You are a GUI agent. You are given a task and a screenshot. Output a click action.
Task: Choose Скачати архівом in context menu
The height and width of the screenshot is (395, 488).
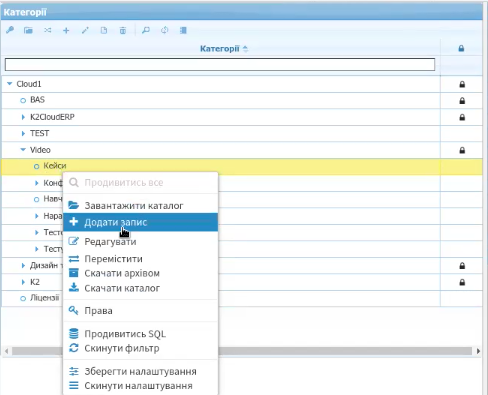point(140,273)
